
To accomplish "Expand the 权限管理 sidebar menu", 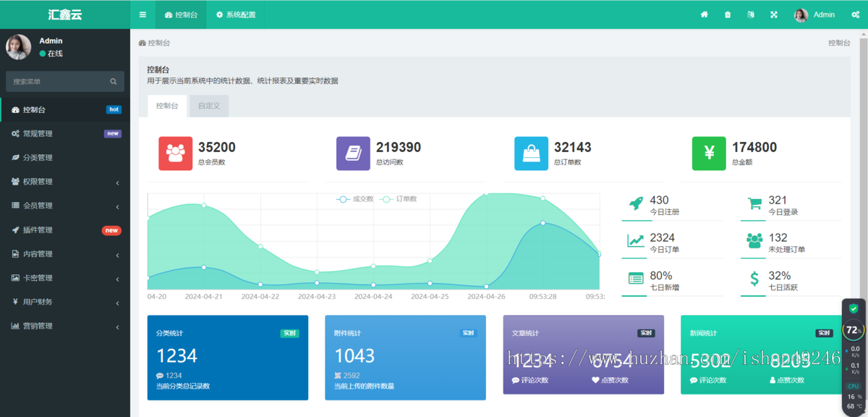I will tap(65, 182).
